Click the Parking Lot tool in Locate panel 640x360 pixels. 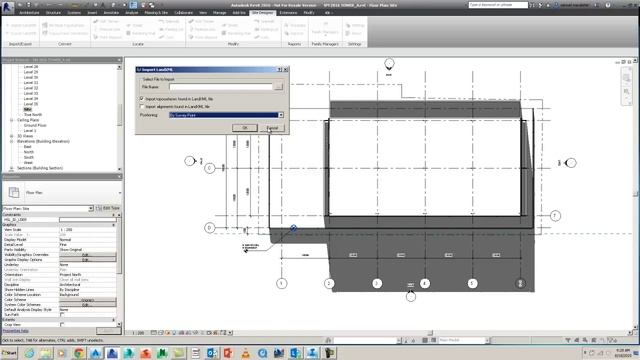pyautogui.click(x=171, y=29)
